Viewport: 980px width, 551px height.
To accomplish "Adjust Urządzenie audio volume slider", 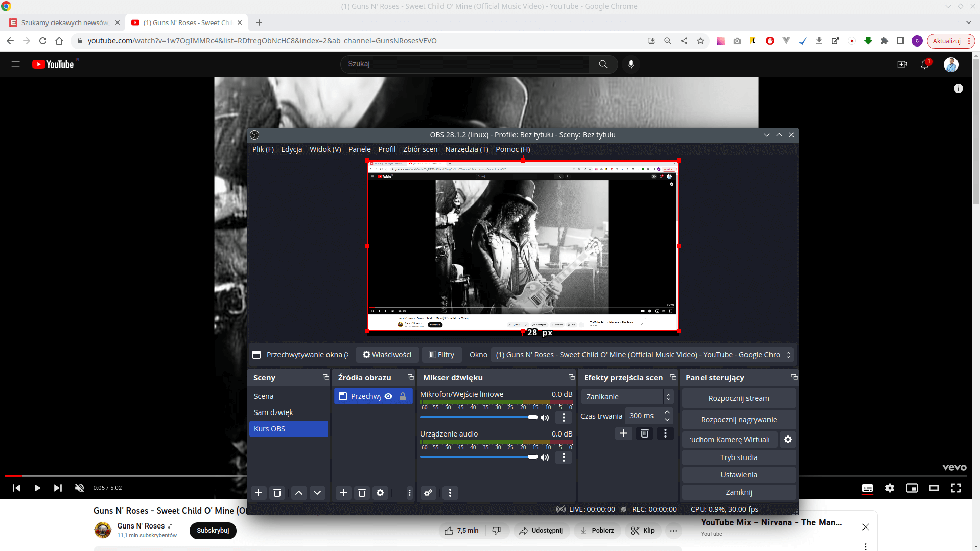I will [479, 457].
